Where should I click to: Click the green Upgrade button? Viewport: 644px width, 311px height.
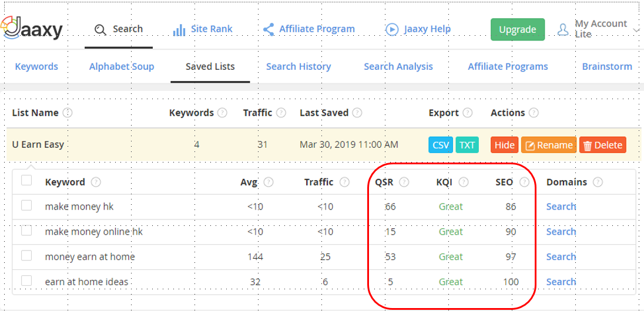[x=518, y=29]
